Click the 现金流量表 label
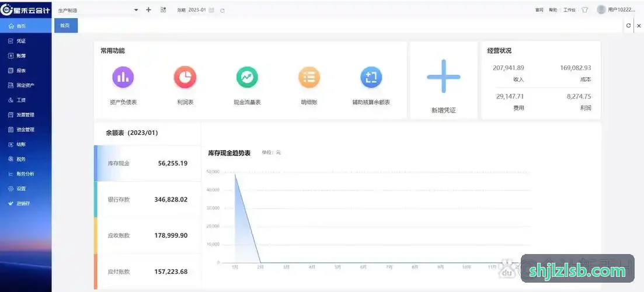 pyautogui.click(x=247, y=102)
